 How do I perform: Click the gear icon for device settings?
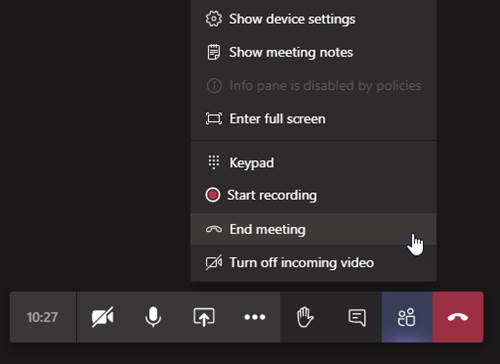tap(214, 19)
